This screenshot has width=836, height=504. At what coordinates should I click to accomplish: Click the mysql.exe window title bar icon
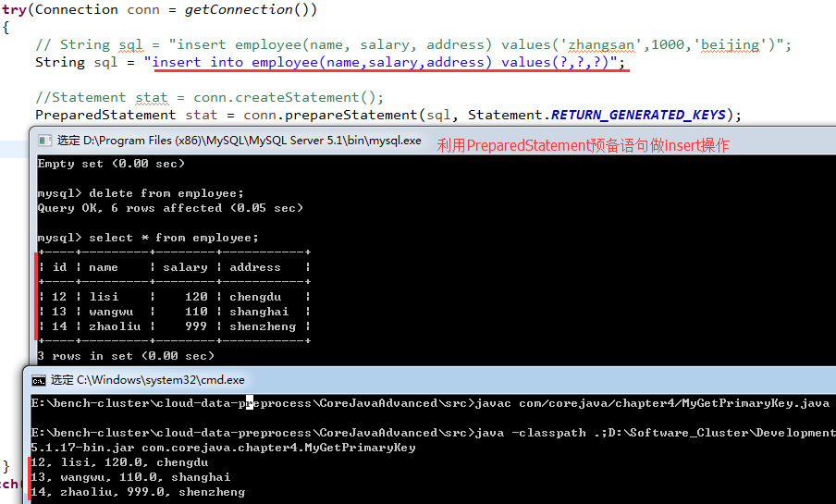click(44, 141)
